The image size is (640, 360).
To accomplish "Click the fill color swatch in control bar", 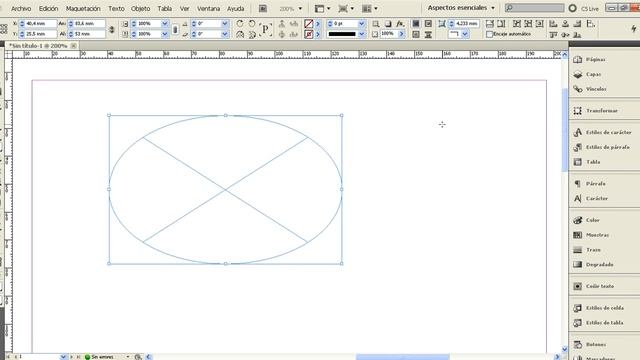I will click(309, 24).
